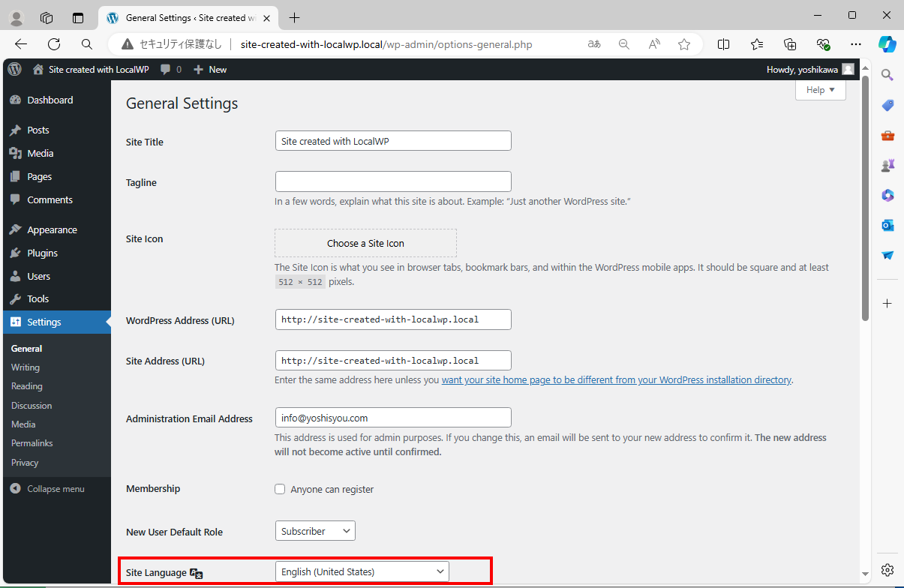This screenshot has width=904, height=588.
Task: Click the browser refresh icon
Action: pos(54,44)
